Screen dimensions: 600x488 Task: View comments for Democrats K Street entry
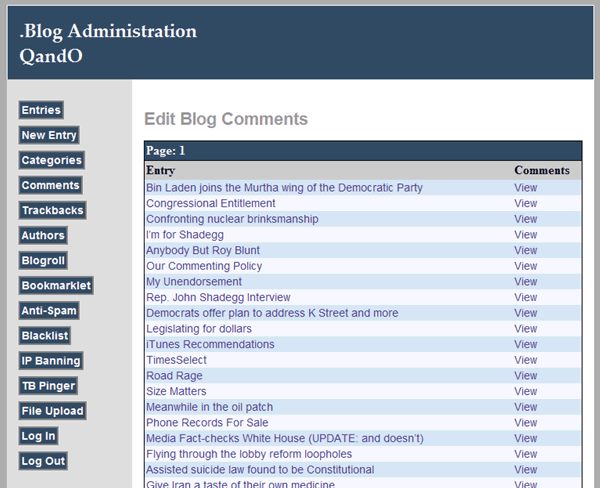tap(526, 313)
